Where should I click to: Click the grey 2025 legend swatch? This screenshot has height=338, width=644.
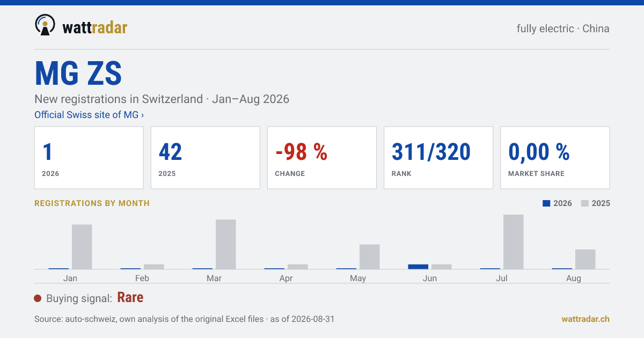[585, 203]
